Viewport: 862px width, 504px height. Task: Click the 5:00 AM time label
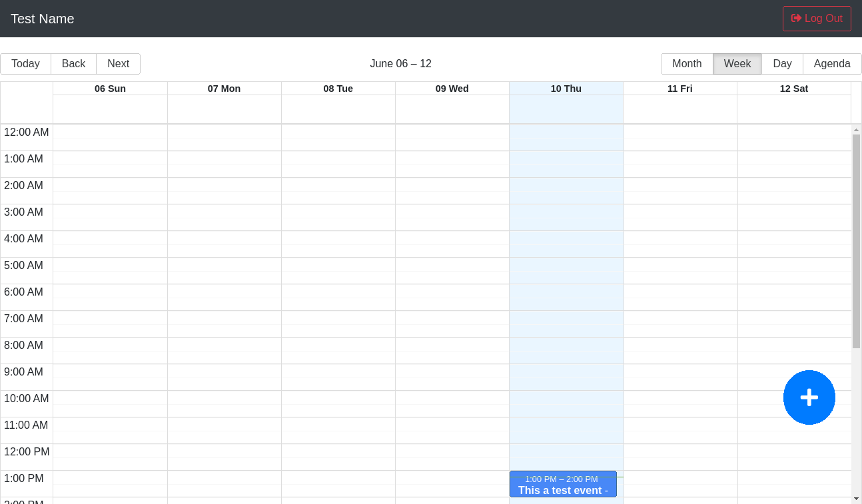tap(23, 265)
